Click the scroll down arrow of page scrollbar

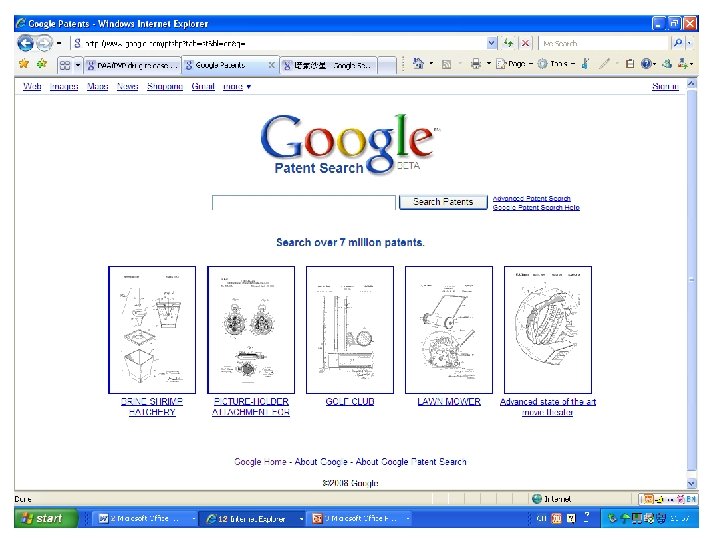(692, 483)
